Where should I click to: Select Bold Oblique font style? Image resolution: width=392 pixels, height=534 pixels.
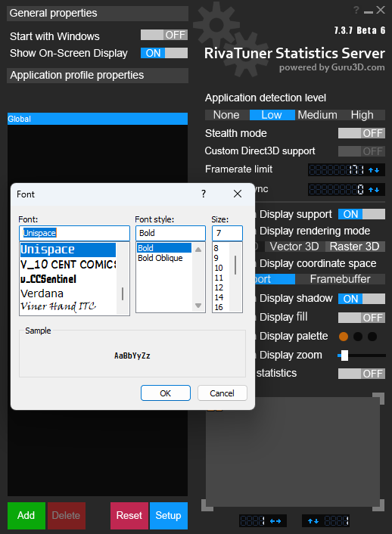click(160, 258)
